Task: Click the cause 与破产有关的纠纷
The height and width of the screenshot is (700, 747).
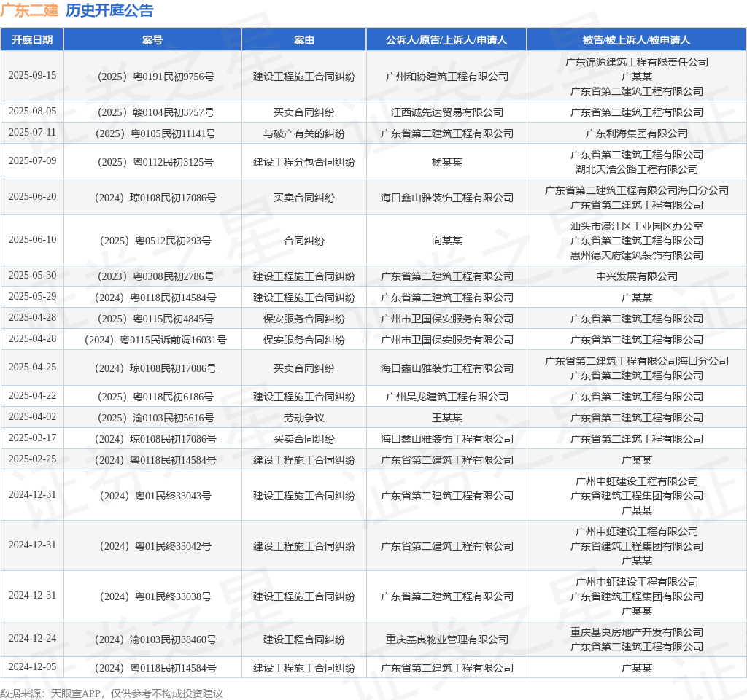Action: (304, 133)
